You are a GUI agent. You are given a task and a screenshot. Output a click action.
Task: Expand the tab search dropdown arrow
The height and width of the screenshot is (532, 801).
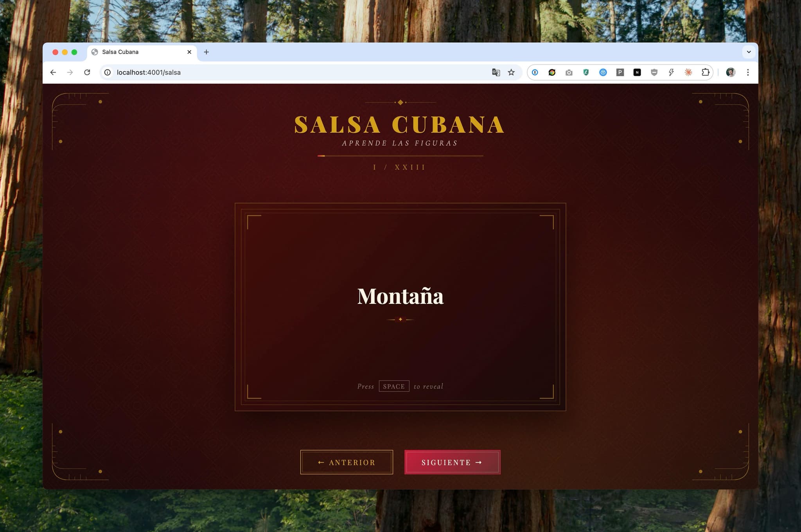pyautogui.click(x=749, y=52)
